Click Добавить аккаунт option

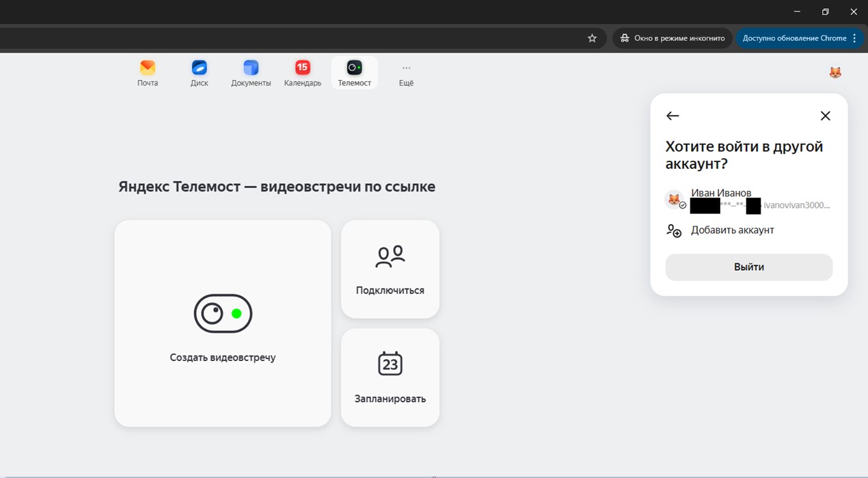[x=732, y=230]
